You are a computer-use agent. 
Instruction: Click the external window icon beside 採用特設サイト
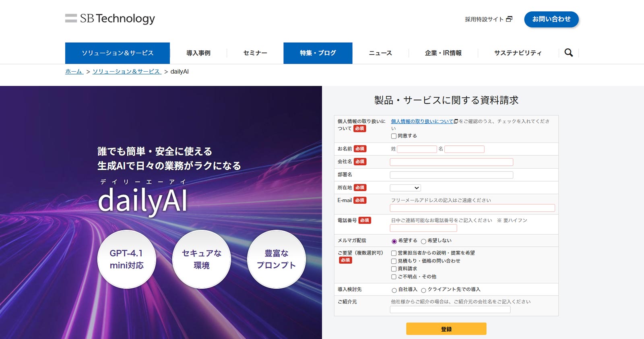click(509, 19)
